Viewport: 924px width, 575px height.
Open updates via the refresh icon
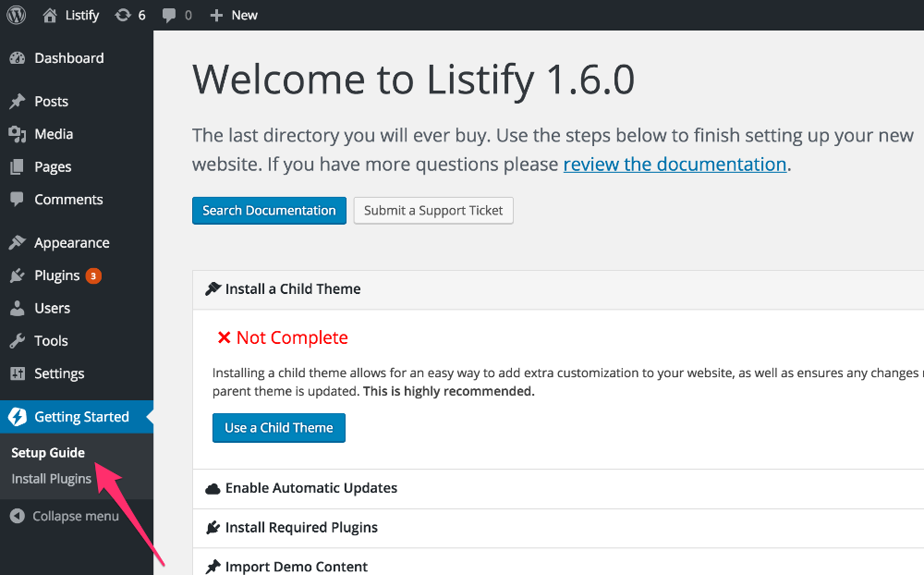[123, 15]
